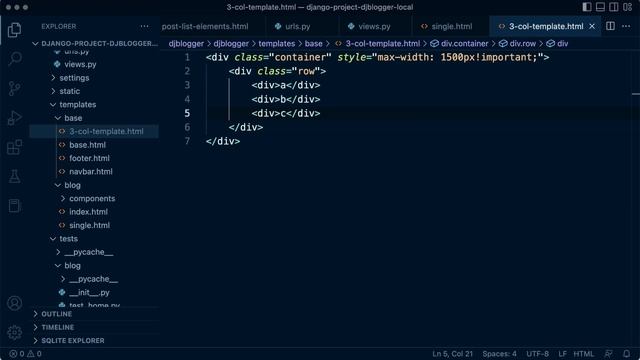Open the Testing flask icon
640x360 pixels.
[x=14, y=176]
